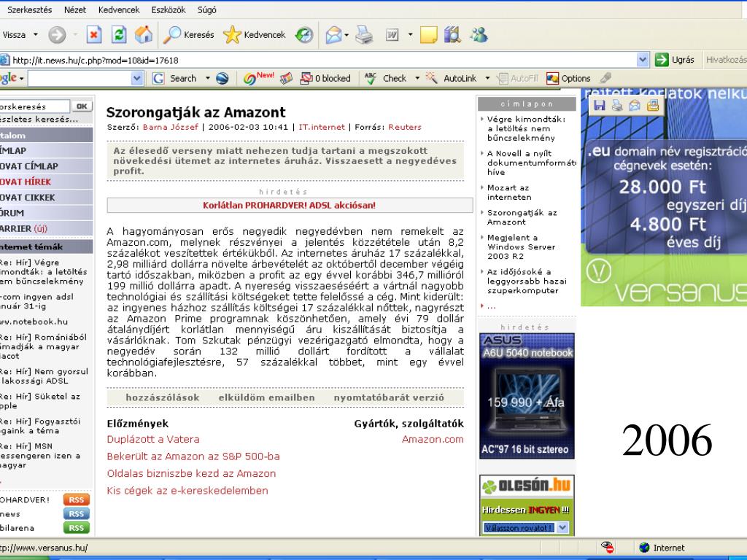Screen dimensions: 747x560
Task: Open the History icon in toolbar
Action: [x=304, y=35]
